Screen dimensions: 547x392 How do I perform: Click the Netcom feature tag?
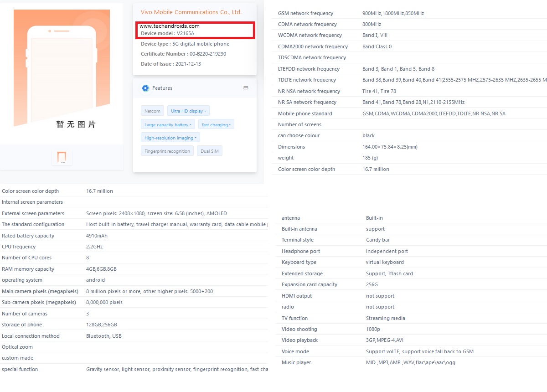152,111
